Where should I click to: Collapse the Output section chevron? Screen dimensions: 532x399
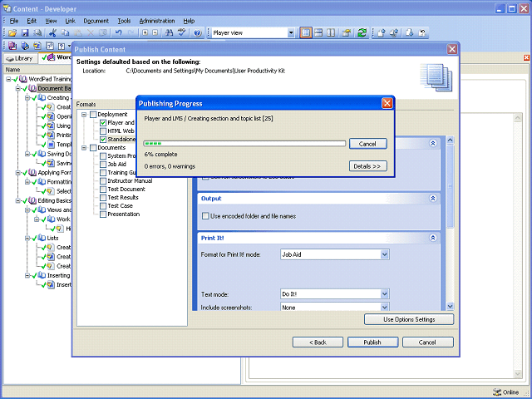tap(433, 199)
